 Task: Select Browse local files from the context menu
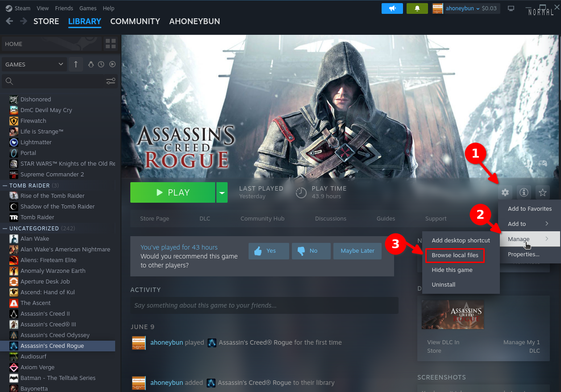tap(455, 255)
